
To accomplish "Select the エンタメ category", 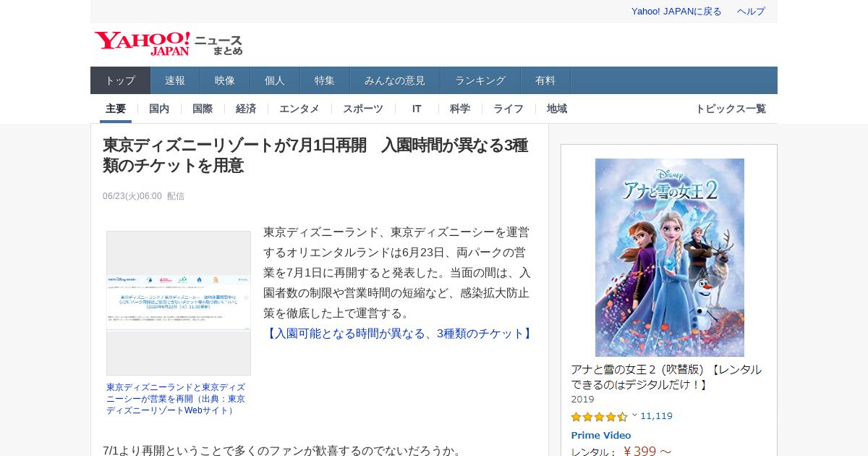I will tap(299, 109).
